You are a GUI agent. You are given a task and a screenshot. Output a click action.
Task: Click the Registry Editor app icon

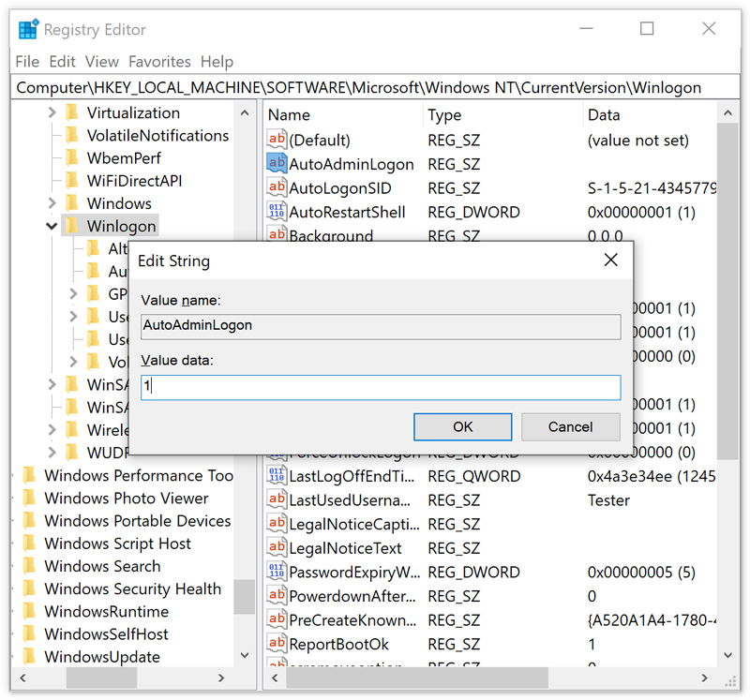point(28,29)
